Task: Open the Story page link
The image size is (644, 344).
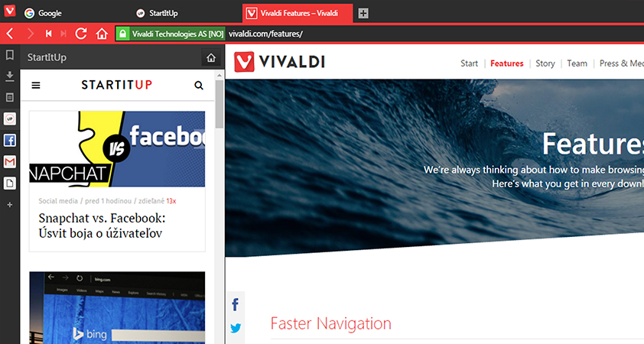Action: pyautogui.click(x=545, y=63)
